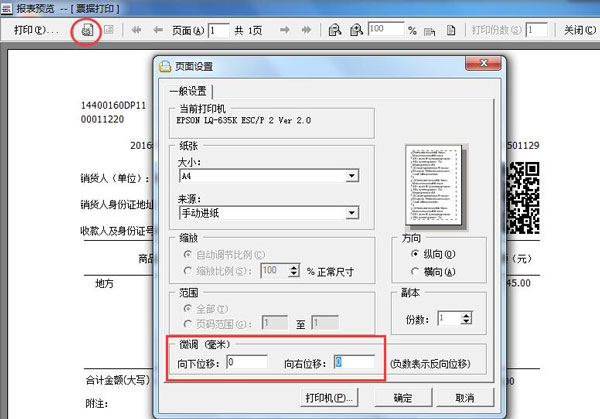Expand the 来源 paper source dropdown
The image size is (600, 419).
(352, 213)
